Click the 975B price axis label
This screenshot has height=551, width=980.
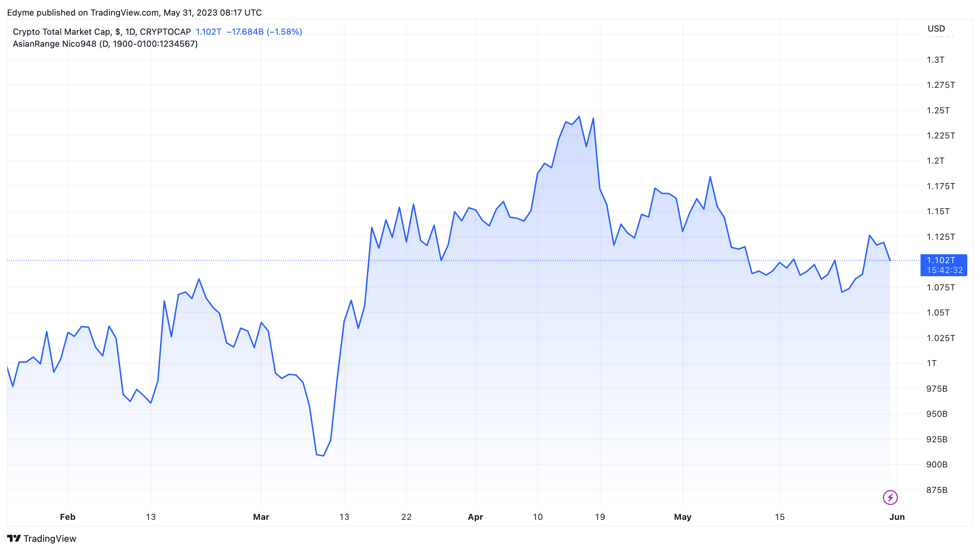click(937, 388)
